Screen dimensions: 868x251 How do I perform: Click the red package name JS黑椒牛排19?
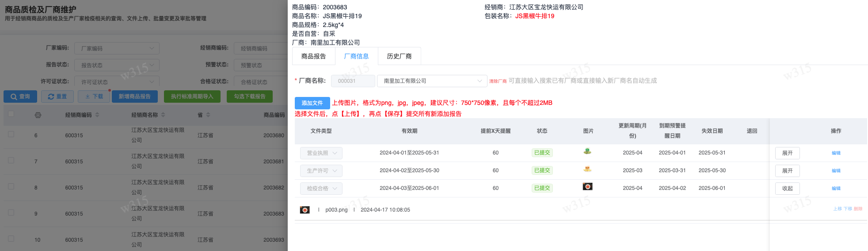click(535, 16)
